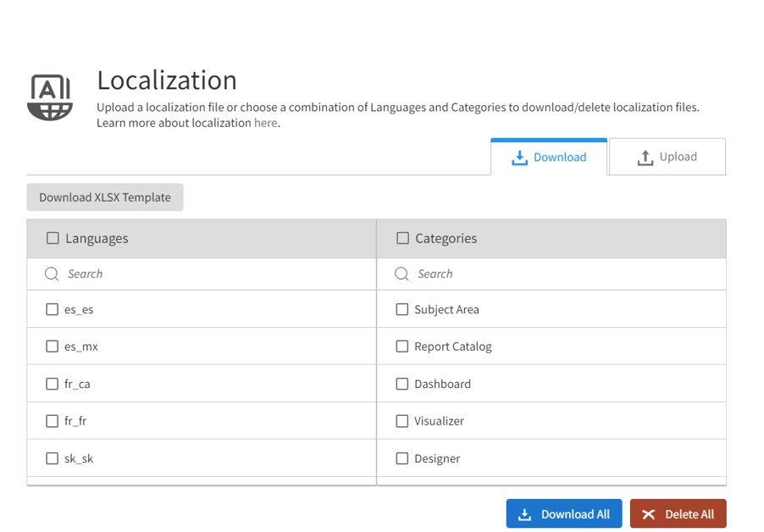This screenshot has height=532, width=764.
Task: Open the localization help via 'here' link
Action: (x=265, y=122)
